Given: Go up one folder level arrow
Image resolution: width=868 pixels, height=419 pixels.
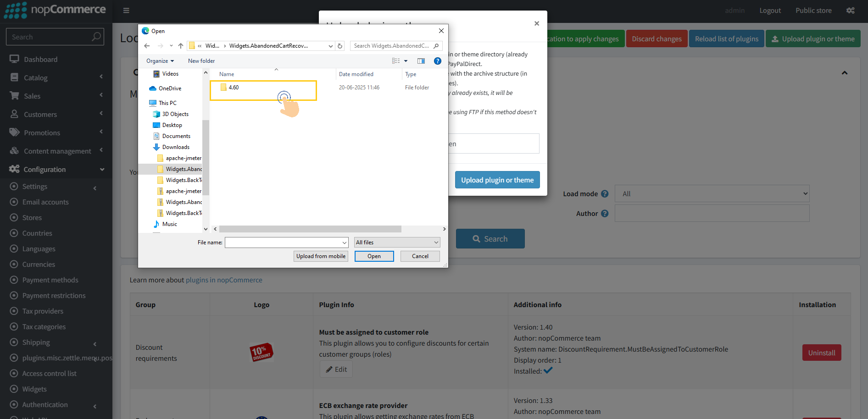Looking at the screenshot, I should 181,46.
